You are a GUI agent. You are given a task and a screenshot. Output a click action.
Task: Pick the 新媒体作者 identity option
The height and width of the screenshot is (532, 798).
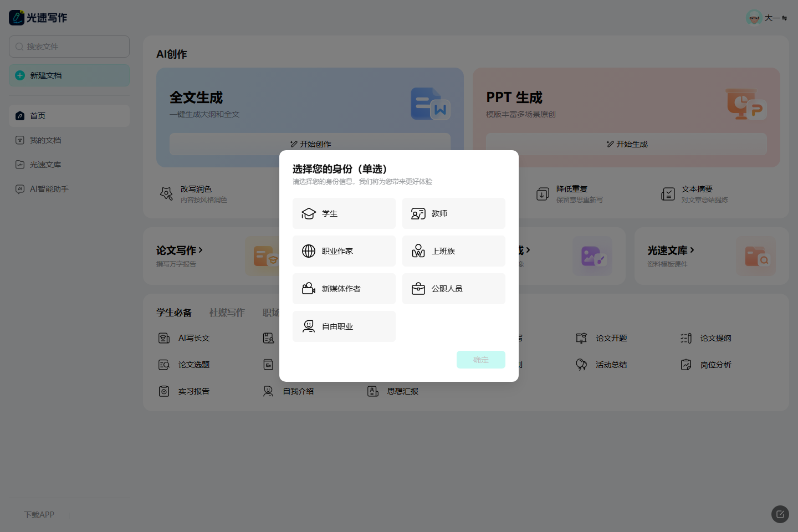pyautogui.click(x=344, y=289)
